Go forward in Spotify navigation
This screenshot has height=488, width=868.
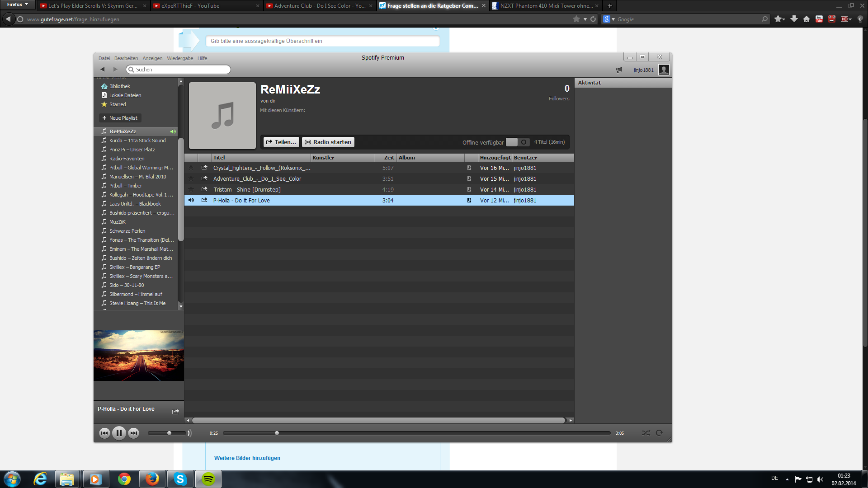click(x=115, y=70)
